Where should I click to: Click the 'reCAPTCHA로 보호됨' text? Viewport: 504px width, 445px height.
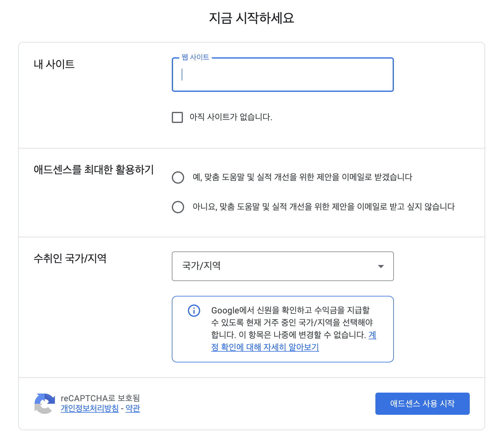[x=100, y=398]
